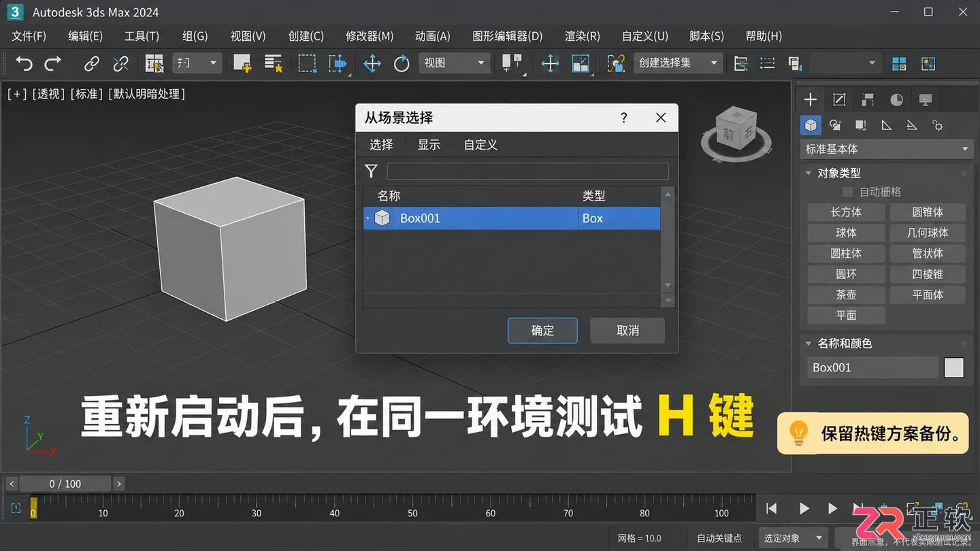Open the 文件(F) menu

(29, 36)
